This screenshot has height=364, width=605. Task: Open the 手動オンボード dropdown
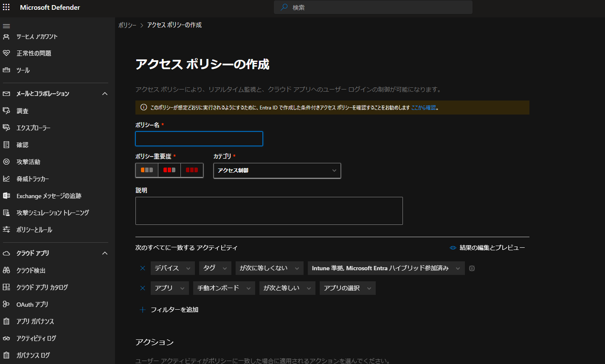[224, 288]
